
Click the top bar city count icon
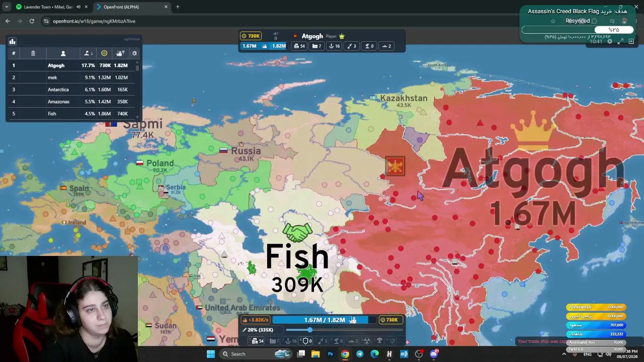[299, 46]
